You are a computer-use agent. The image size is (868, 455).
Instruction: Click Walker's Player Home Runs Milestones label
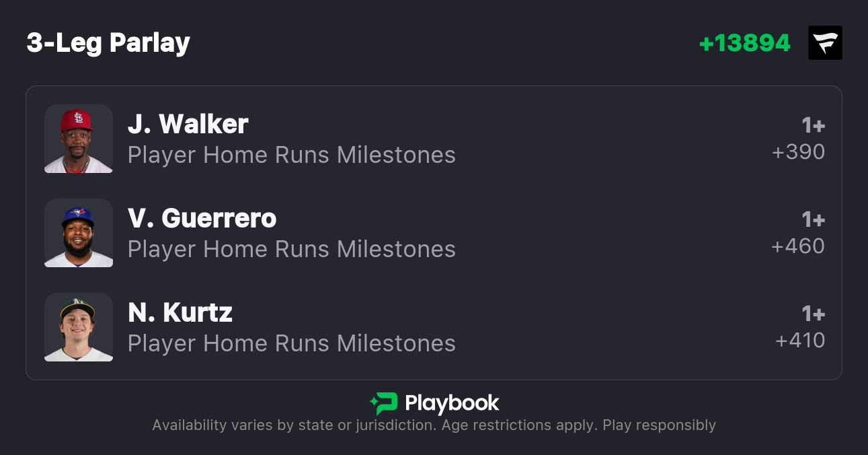(291, 155)
